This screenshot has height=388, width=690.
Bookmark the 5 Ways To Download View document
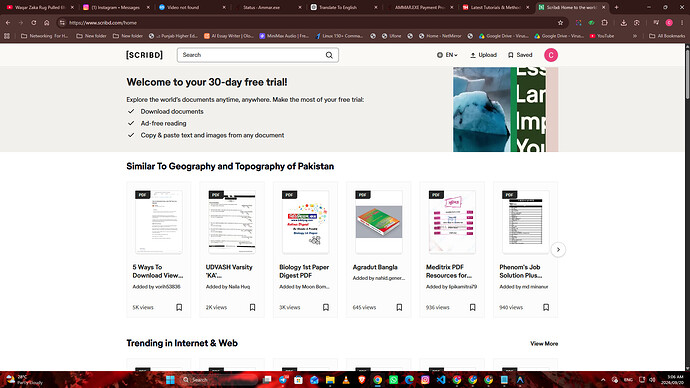point(179,307)
